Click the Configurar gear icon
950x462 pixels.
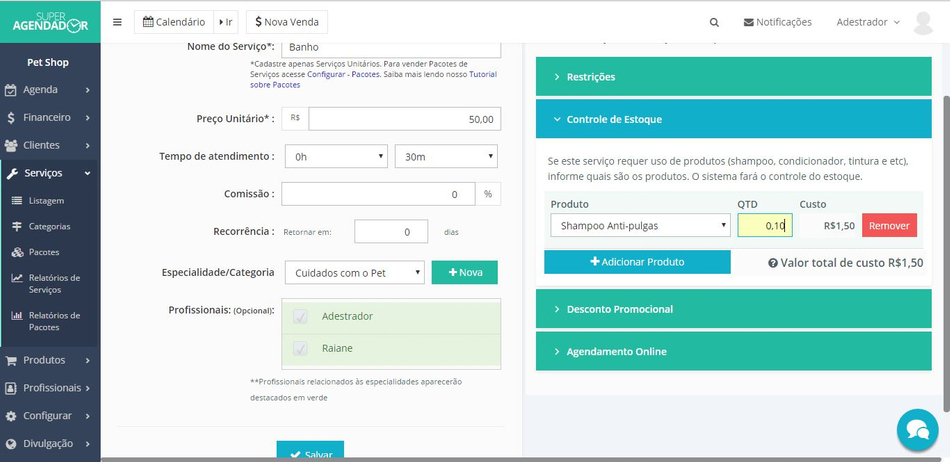[x=11, y=417]
